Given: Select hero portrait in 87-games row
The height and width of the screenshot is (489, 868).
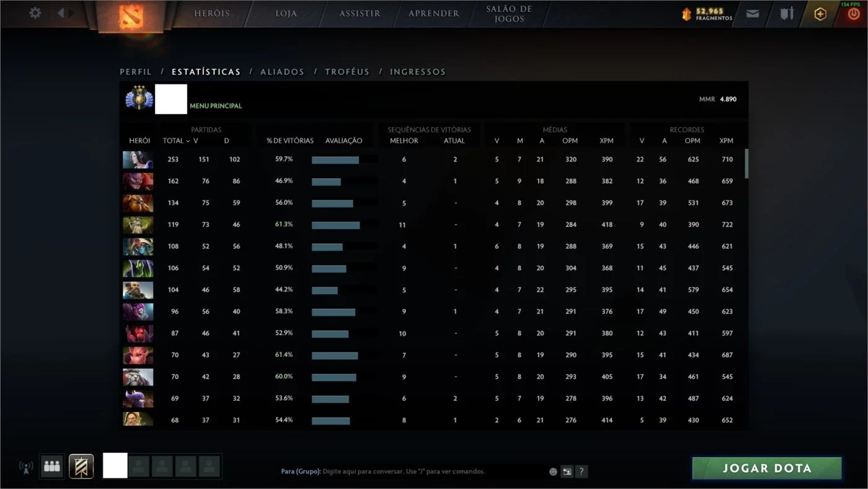Looking at the screenshot, I should [x=138, y=333].
